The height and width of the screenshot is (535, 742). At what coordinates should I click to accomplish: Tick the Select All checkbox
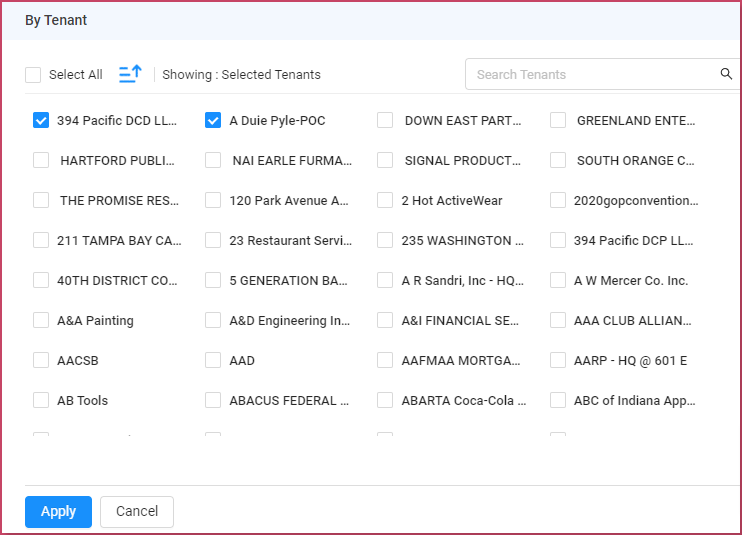pyautogui.click(x=33, y=75)
